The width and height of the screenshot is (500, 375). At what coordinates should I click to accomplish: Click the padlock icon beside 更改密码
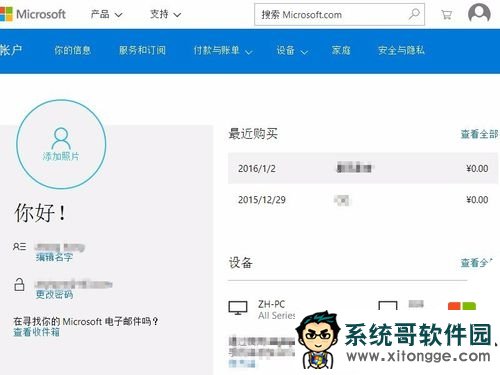point(19,285)
